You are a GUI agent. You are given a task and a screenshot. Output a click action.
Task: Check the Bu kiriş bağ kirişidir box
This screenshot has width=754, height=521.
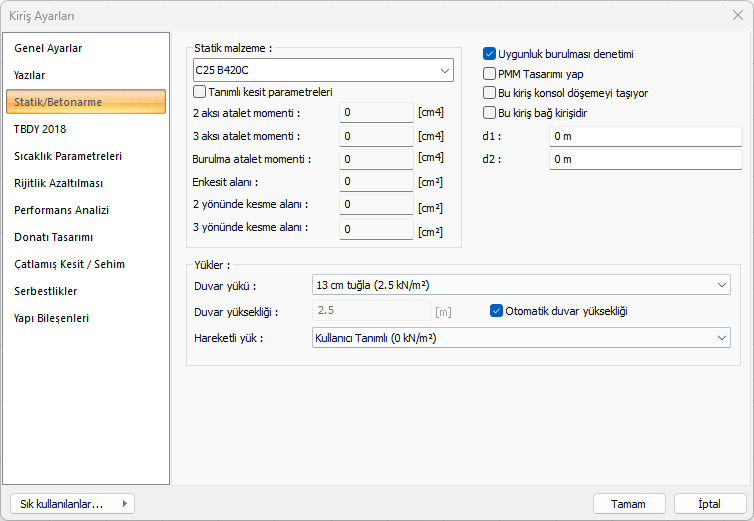pyautogui.click(x=490, y=113)
